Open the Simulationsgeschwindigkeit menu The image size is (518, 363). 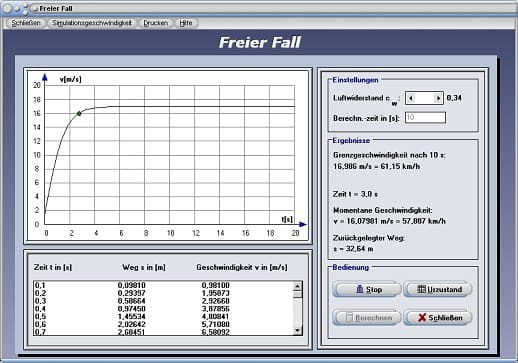click(92, 23)
